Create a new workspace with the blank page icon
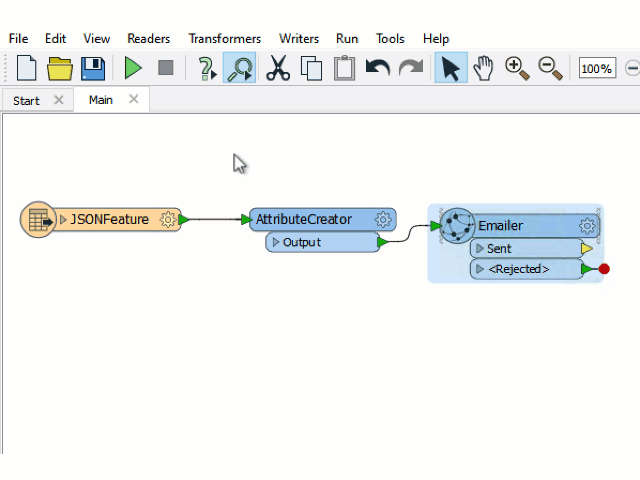 [27, 68]
